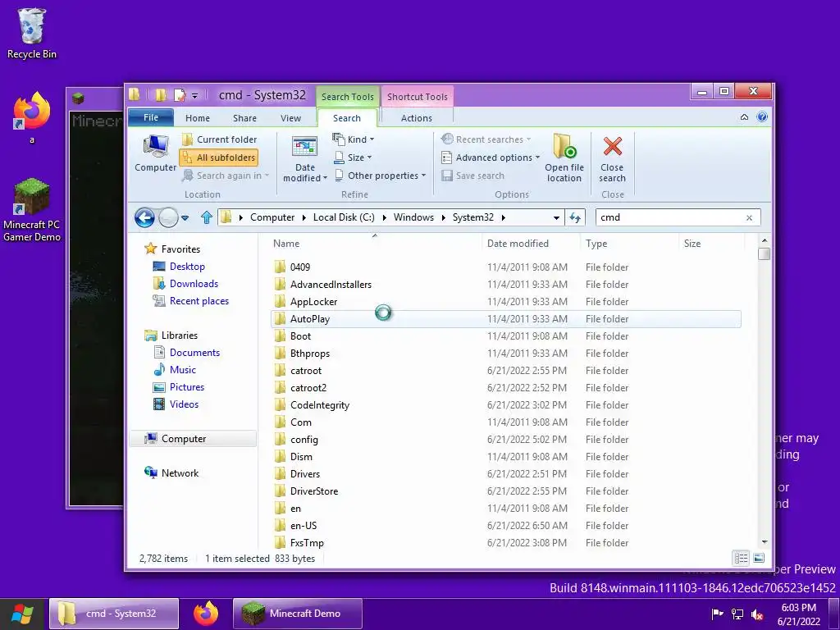This screenshot has height=630, width=840.
Task: Go up one folder level
Action: 207,217
